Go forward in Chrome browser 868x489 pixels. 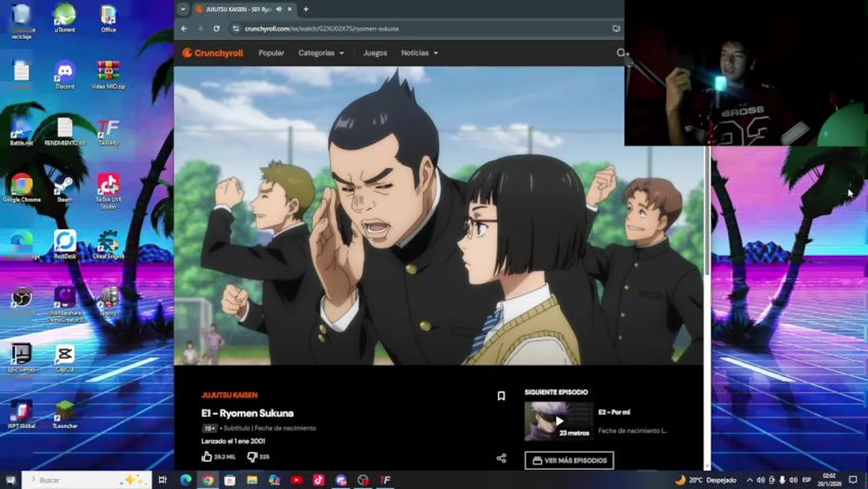pyautogui.click(x=200, y=29)
